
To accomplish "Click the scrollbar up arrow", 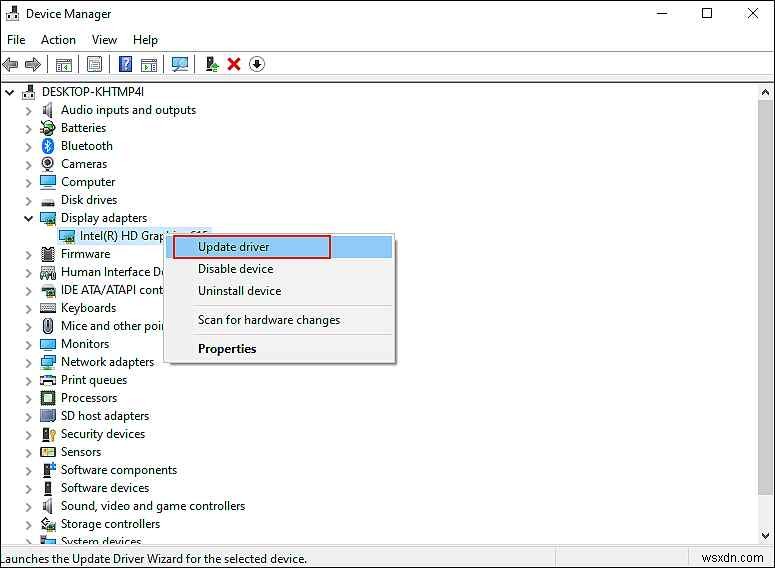I will click(765, 92).
